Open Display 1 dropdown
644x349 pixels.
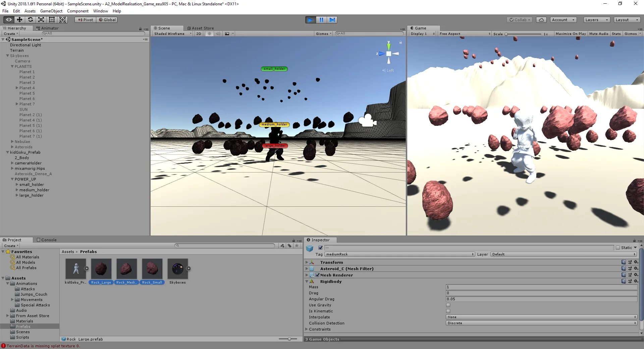[423, 34]
